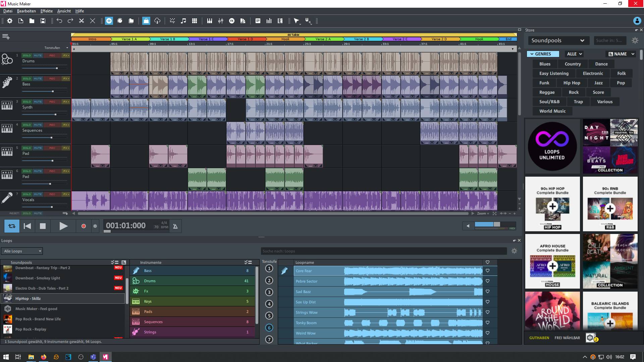Mute the Bass track

coord(38,78)
